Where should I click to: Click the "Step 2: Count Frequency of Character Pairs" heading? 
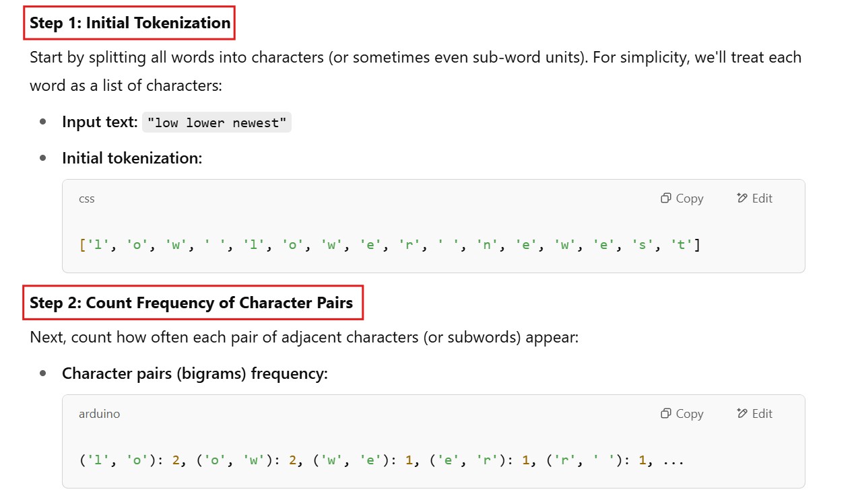click(x=191, y=303)
